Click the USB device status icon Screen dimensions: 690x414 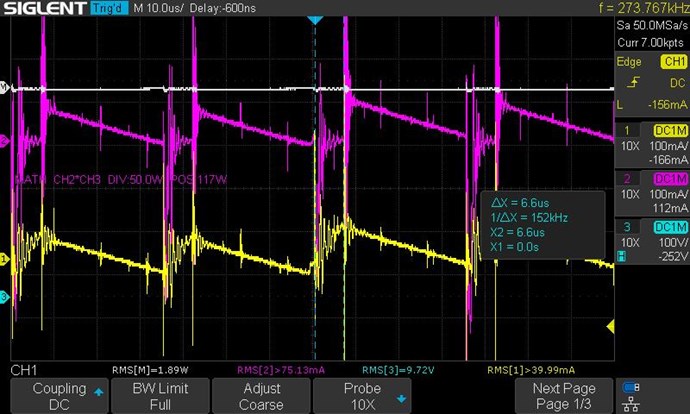click(x=631, y=387)
